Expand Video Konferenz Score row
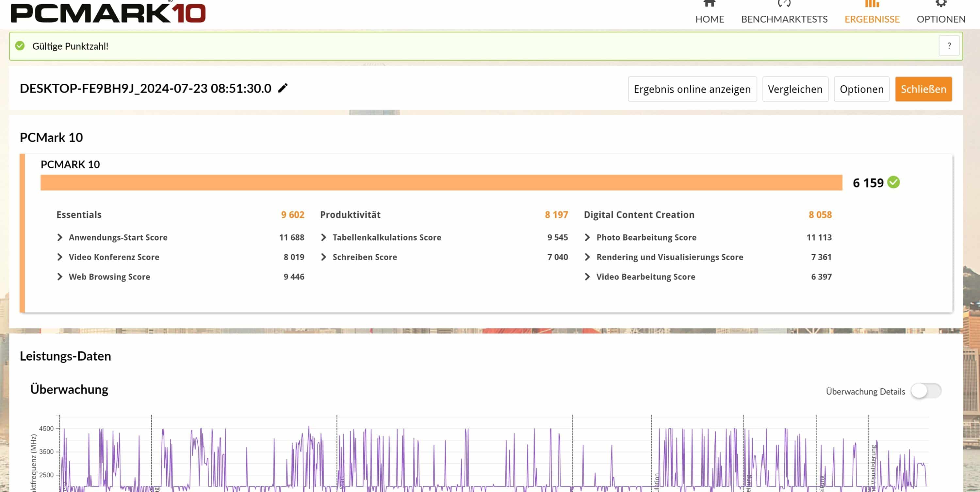 coord(60,257)
